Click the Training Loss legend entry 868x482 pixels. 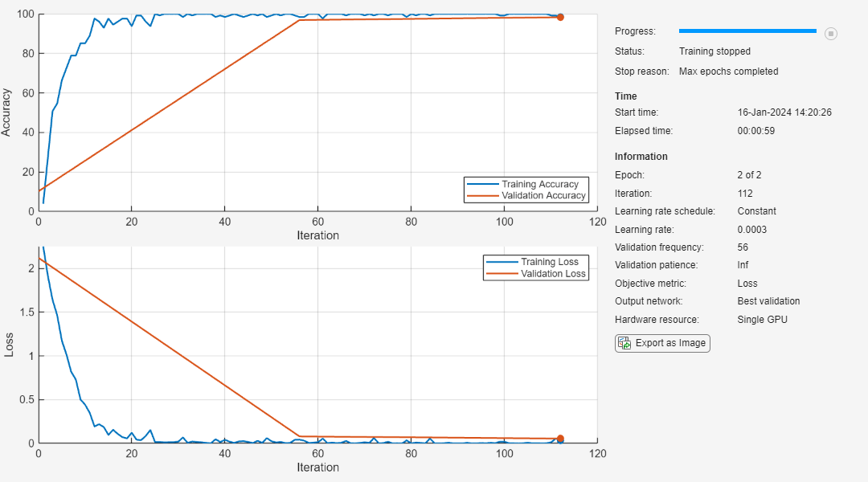549,262
